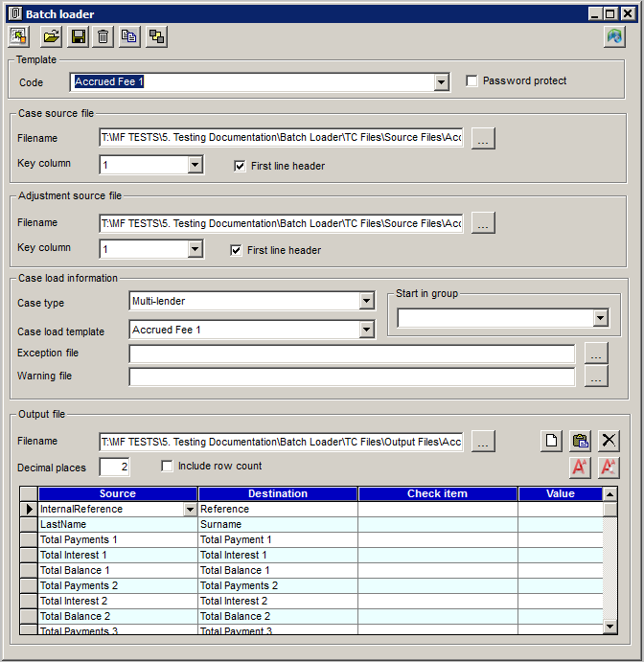Open Key column dropdown in Adjustment source file

pyautogui.click(x=195, y=249)
